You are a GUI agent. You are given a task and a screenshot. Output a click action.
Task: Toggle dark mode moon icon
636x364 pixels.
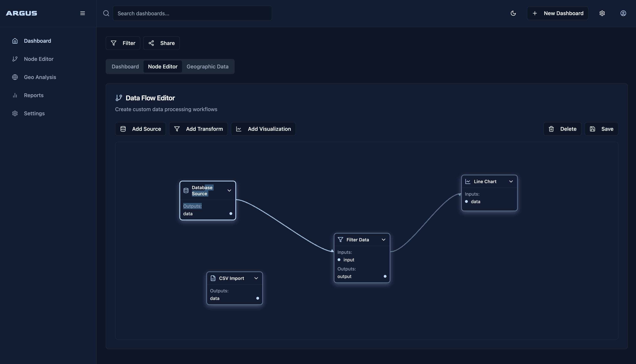pyautogui.click(x=513, y=13)
